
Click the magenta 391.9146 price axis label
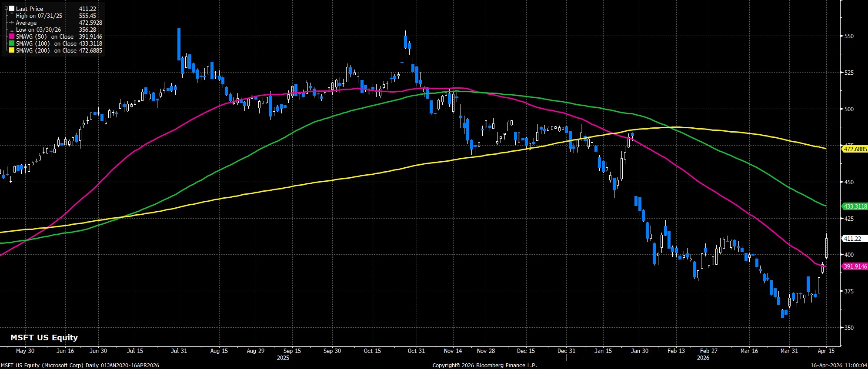[x=855, y=266]
